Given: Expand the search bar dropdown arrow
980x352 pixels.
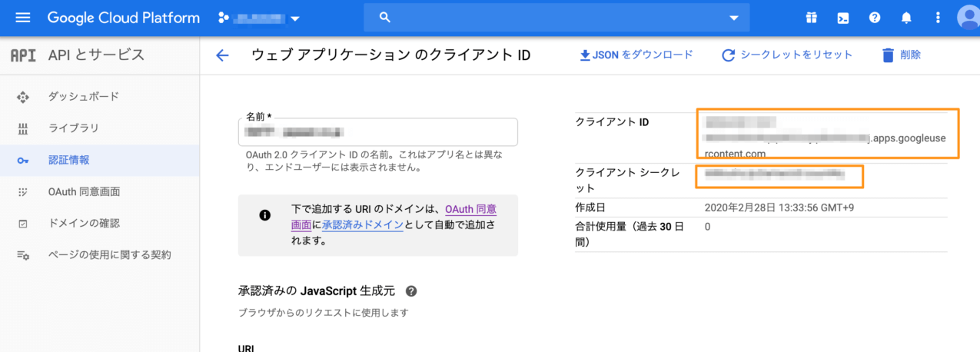Looking at the screenshot, I should tap(733, 18).
